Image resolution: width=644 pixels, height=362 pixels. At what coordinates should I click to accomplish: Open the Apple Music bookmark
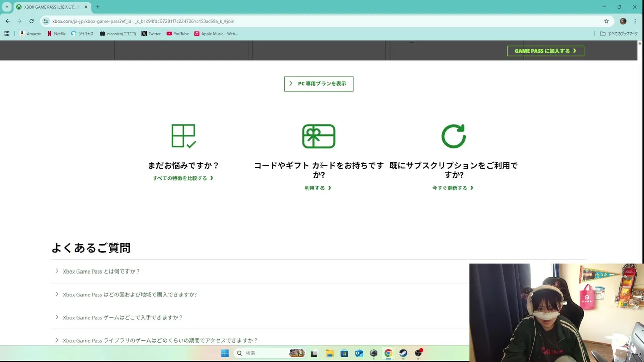[x=216, y=34]
